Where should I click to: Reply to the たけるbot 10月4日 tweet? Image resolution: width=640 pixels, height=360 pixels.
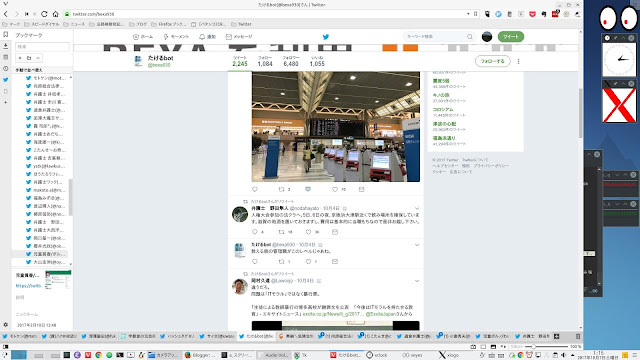point(255,262)
